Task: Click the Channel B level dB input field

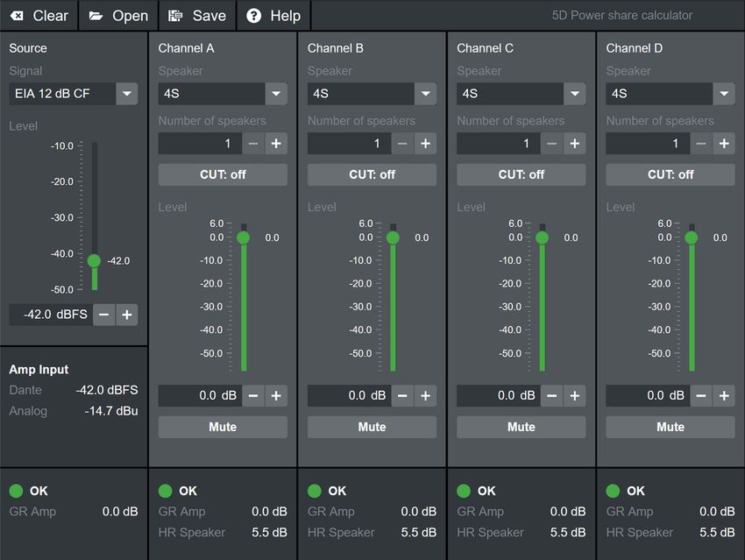Action: point(348,396)
